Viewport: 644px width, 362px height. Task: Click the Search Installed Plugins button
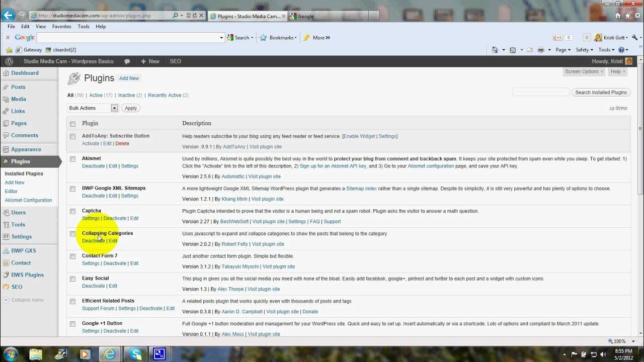click(x=601, y=92)
